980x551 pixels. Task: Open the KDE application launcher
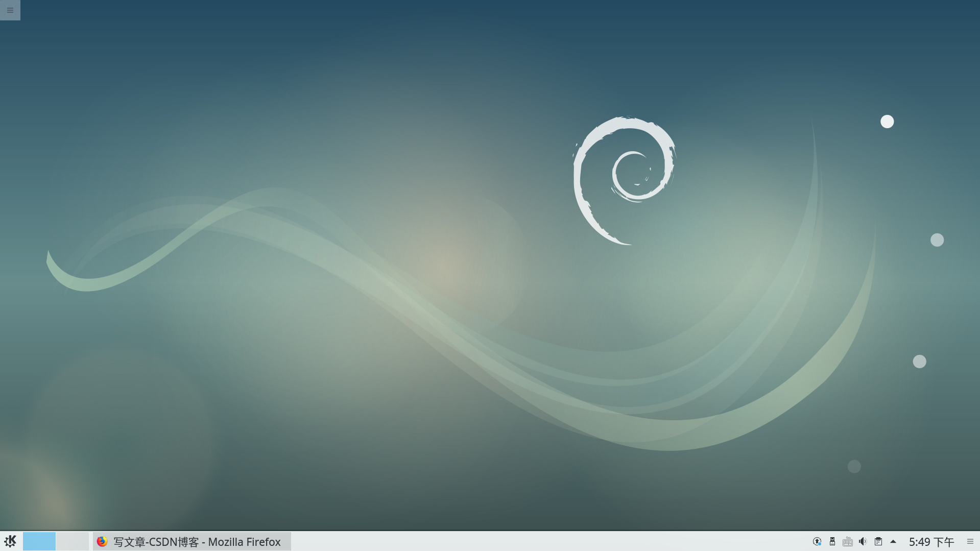[10, 541]
